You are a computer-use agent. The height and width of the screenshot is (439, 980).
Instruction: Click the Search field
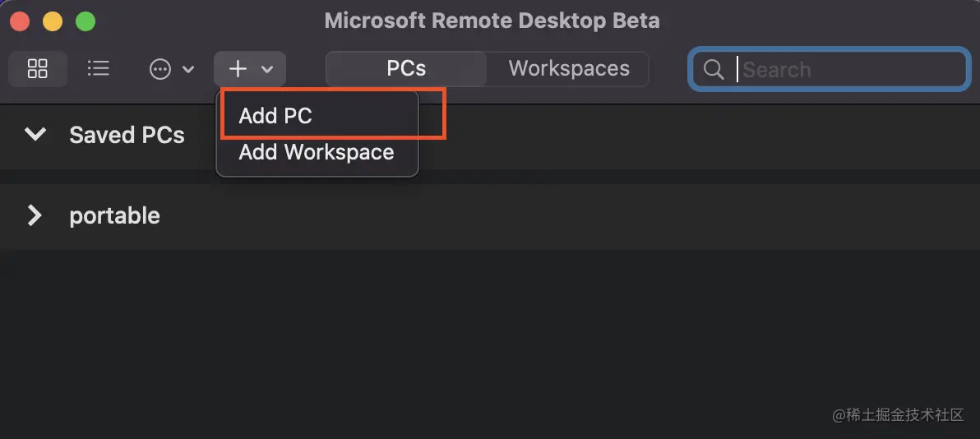point(830,69)
